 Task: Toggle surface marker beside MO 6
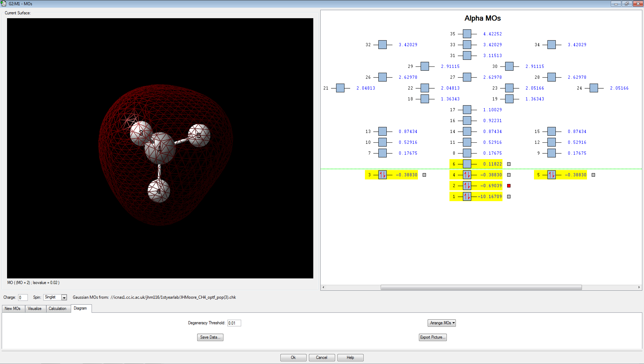(x=509, y=164)
